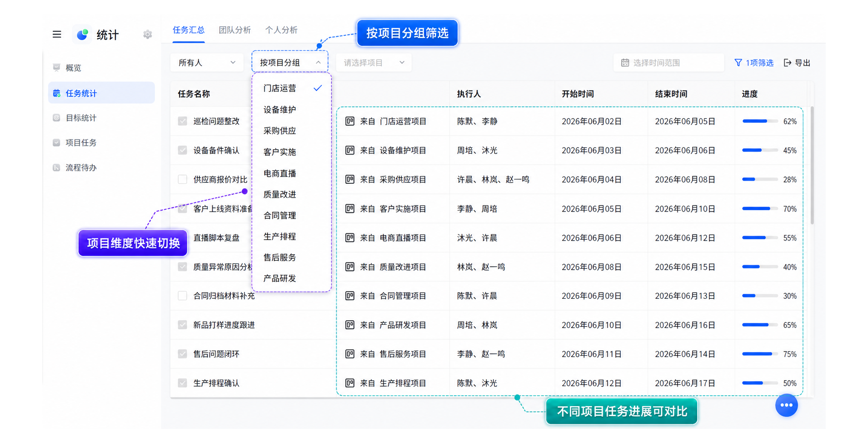Select 客户实施 from the dropdown list
Viewport: 868px width, 443px height.
coord(291,152)
